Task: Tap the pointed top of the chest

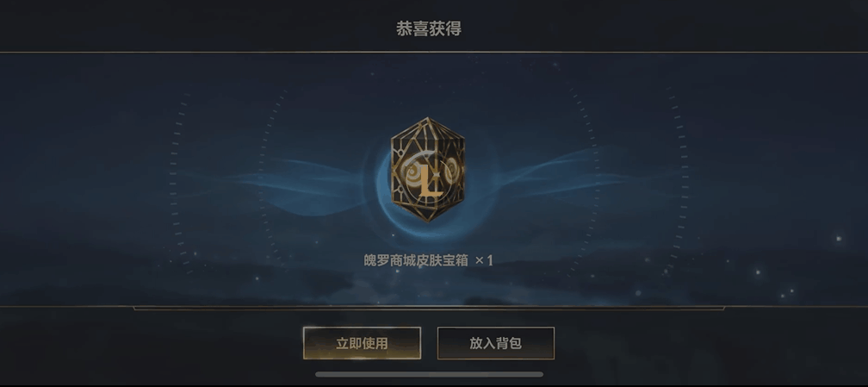Action: pos(427,121)
